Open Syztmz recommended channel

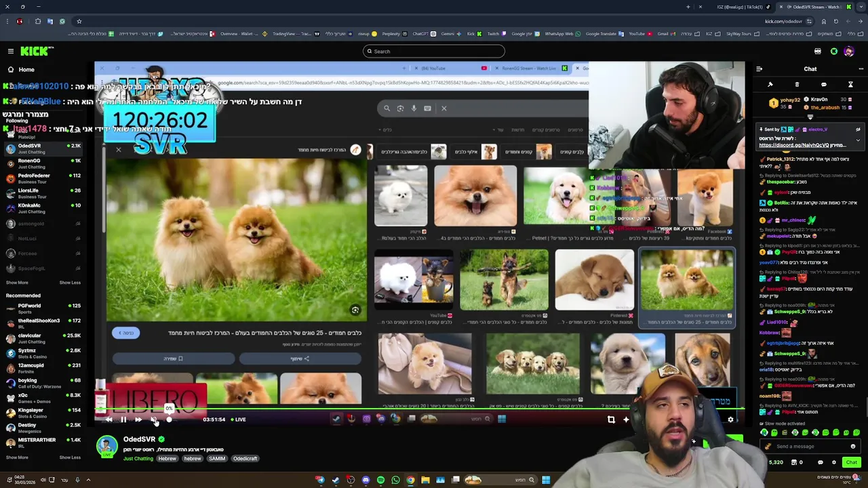42,353
